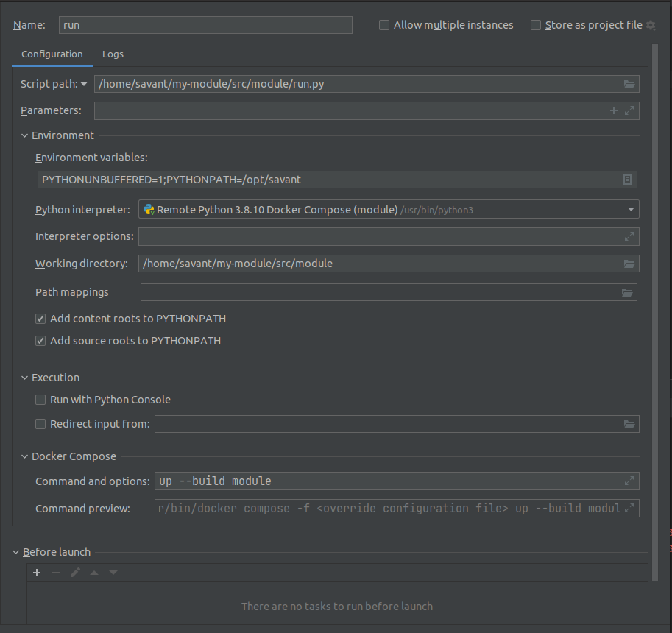This screenshot has height=633, width=672.
Task: Switch to the Logs tab
Action: 113,54
